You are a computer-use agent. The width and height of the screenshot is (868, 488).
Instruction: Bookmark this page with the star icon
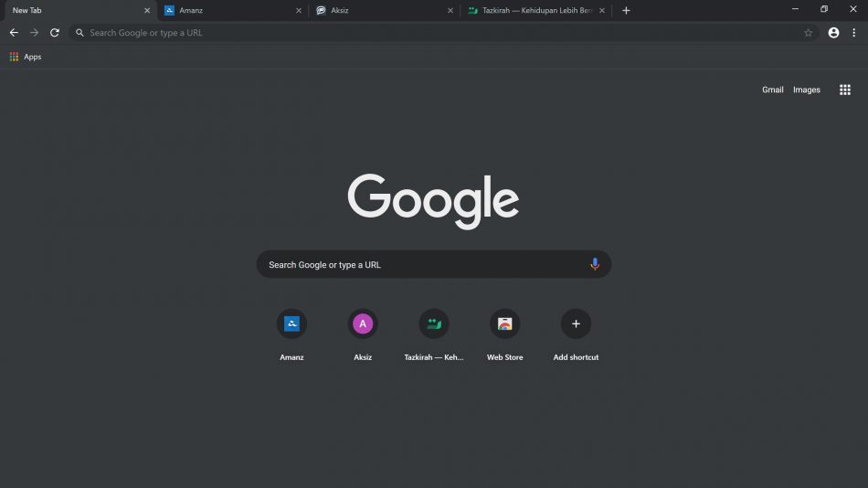pyautogui.click(x=809, y=33)
